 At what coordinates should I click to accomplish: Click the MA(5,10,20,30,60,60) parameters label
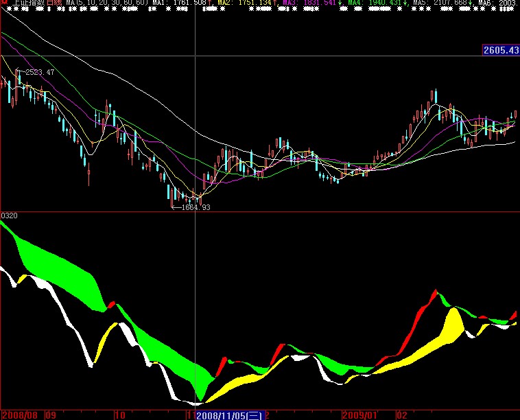(107, 2)
